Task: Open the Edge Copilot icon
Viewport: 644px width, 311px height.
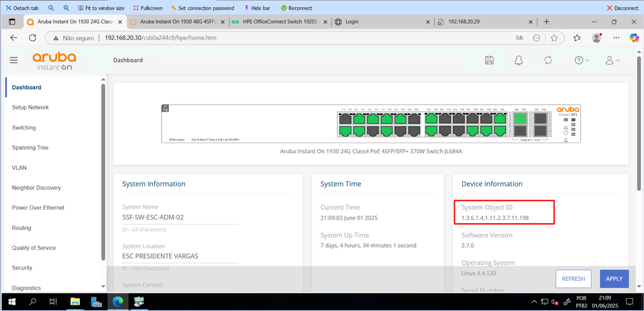Action: click(x=634, y=38)
